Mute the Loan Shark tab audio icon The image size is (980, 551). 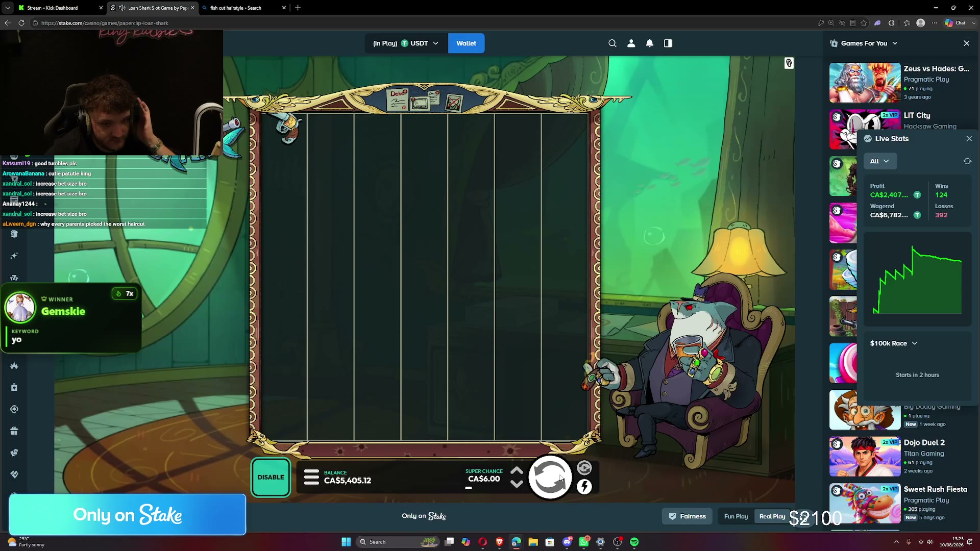(121, 8)
